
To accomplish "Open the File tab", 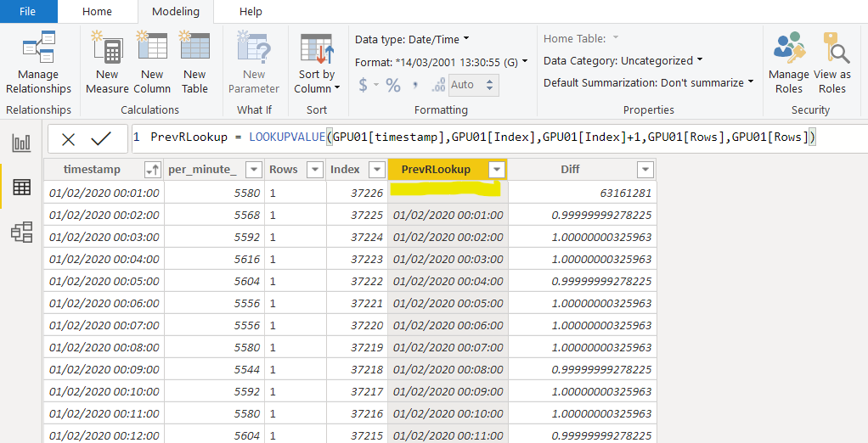I will [28, 11].
